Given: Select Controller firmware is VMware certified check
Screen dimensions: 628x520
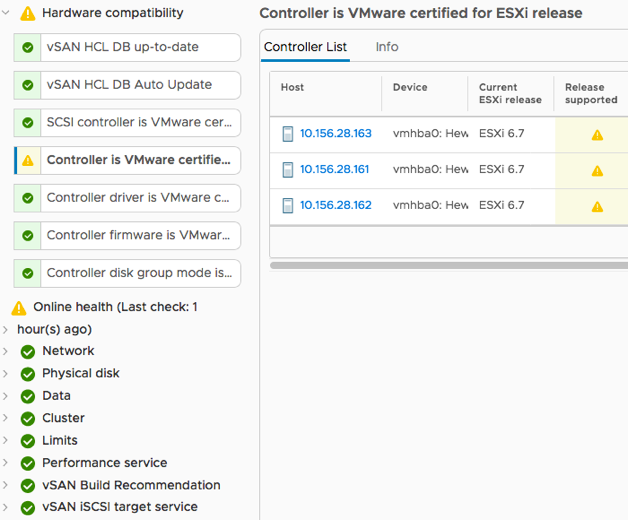Looking at the screenshot, I should [128, 235].
